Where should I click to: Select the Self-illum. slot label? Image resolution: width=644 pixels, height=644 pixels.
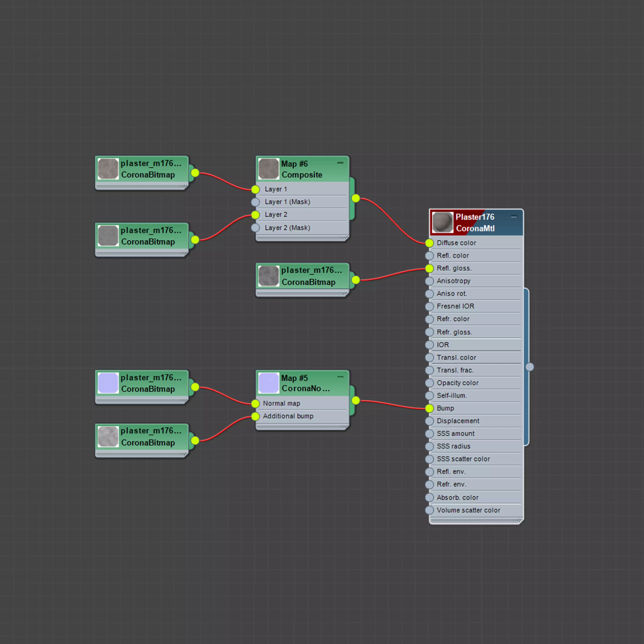(x=452, y=396)
